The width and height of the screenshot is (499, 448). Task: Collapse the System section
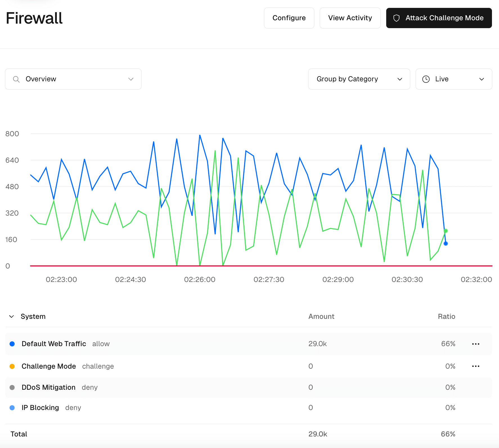(12, 316)
